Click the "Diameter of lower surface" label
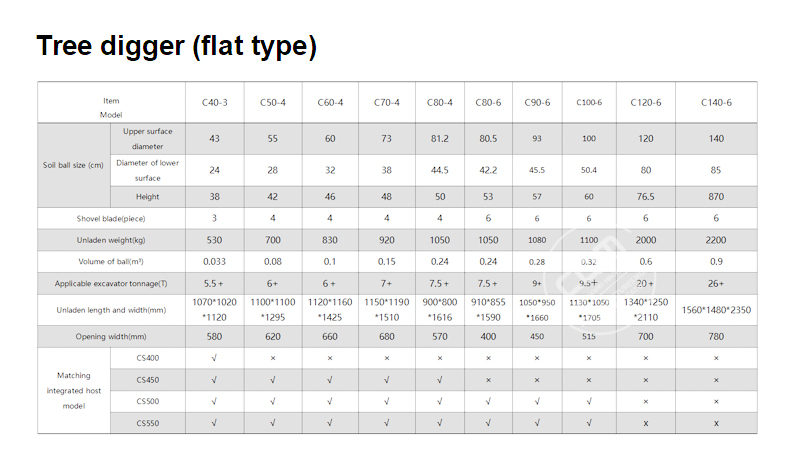The height and width of the screenshot is (470, 790). coord(148,170)
